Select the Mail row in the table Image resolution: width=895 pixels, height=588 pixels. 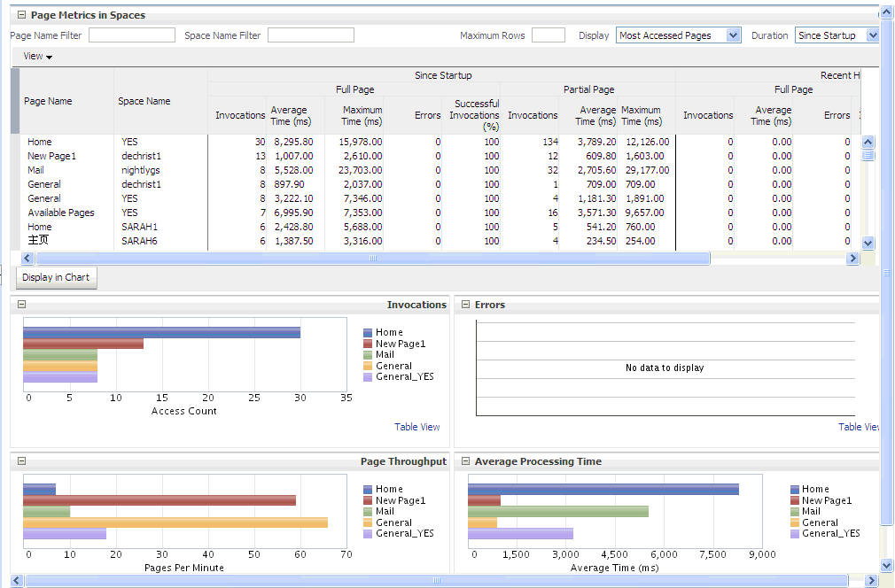[x=36, y=170]
